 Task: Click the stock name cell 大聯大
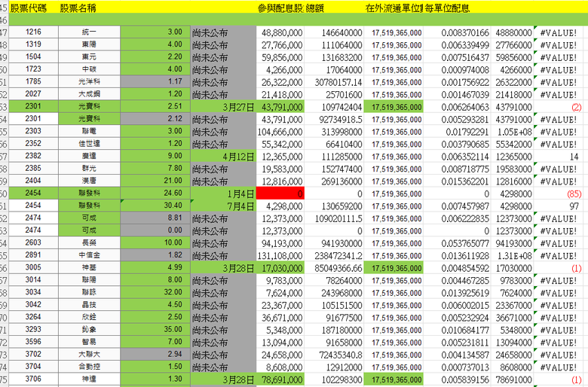[89, 354]
